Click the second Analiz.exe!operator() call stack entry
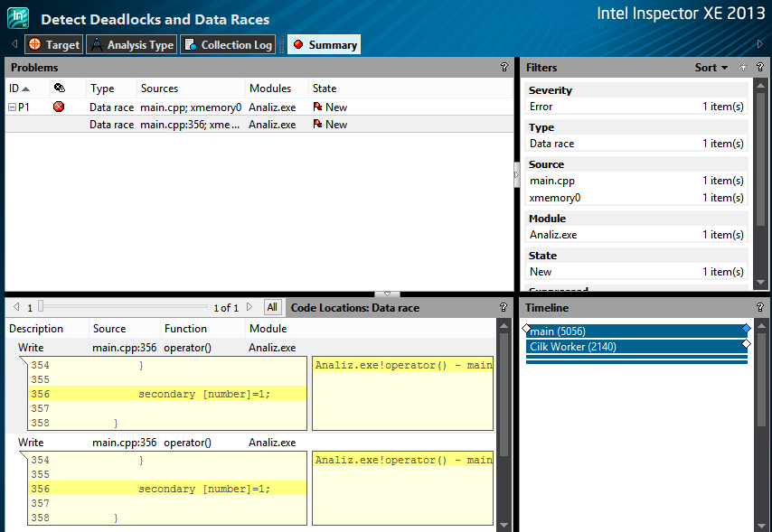The image size is (772, 532). point(403,460)
